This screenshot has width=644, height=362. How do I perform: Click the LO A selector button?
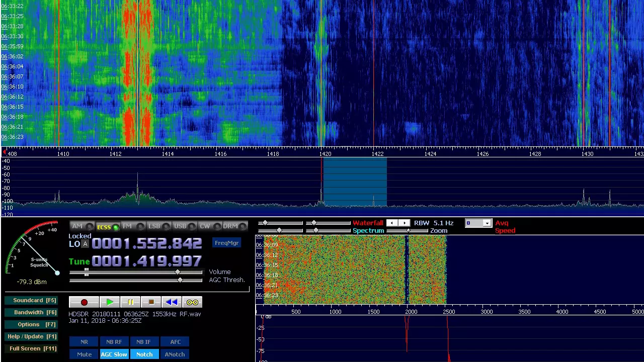[x=85, y=244]
